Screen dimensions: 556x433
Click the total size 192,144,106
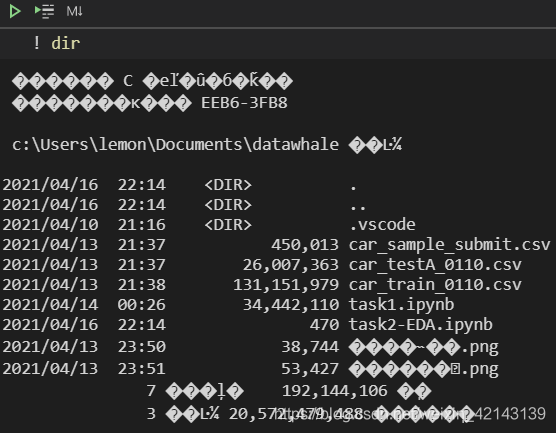point(334,391)
